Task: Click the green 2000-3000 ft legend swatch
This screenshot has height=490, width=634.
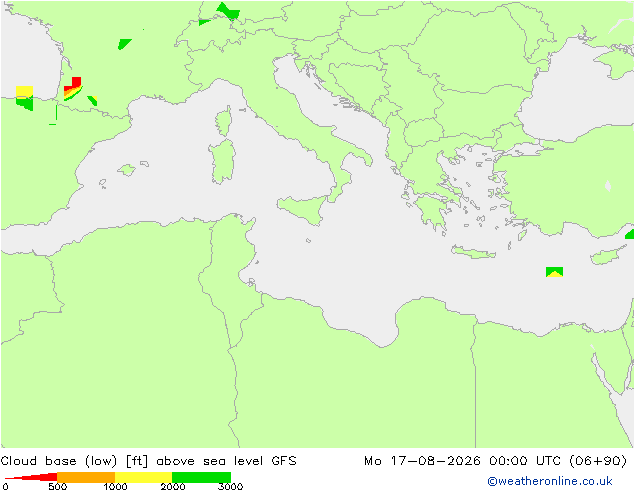Action: point(201,477)
